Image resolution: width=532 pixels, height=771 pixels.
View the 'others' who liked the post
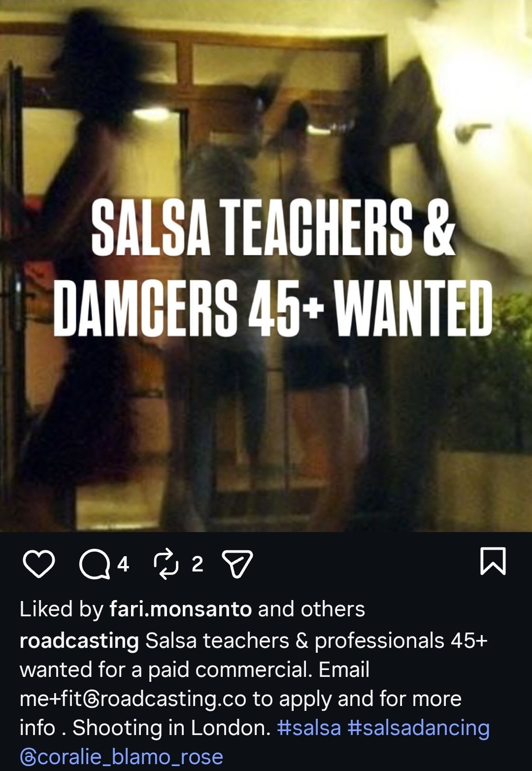click(x=333, y=609)
